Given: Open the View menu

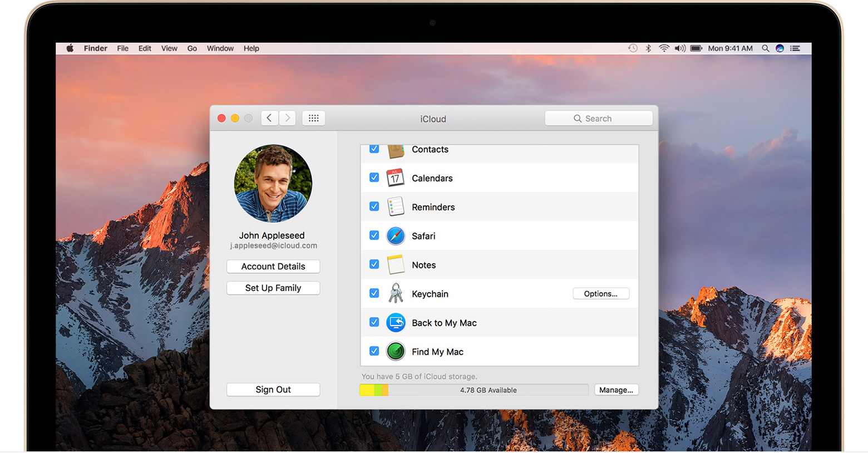Looking at the screenshot, I should pos(169,48).
